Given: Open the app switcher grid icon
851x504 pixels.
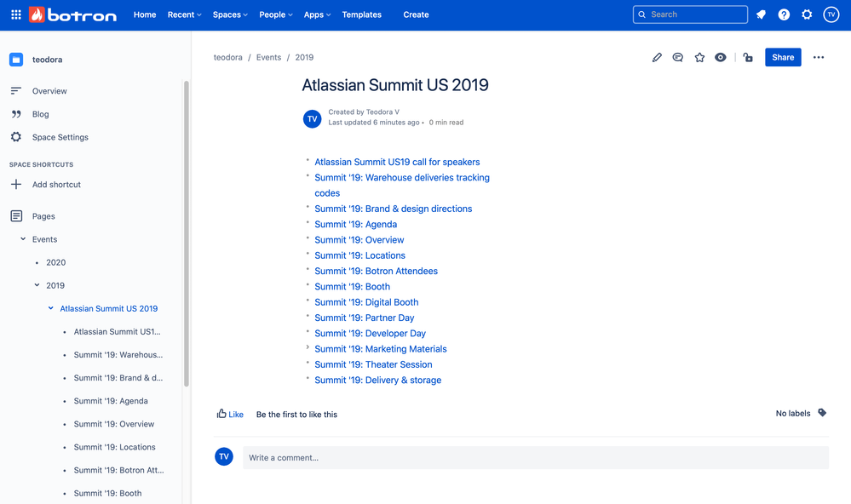Looking at the screenshot, I should (x=16, y=14).
